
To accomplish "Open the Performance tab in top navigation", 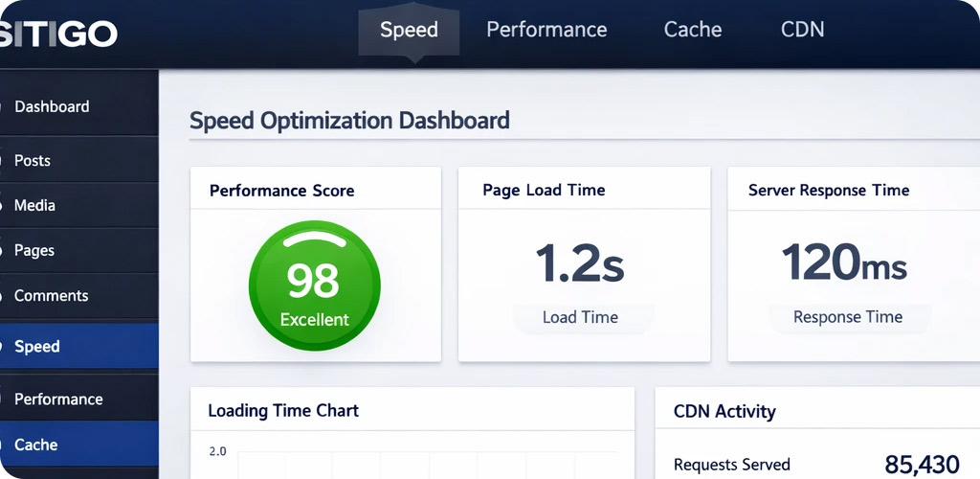I will pos(546,30).
